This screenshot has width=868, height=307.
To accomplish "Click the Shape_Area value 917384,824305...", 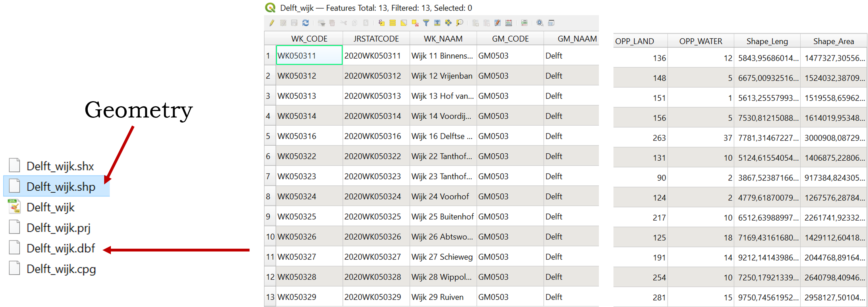I will pyautogui.click(x=833, y=177).
